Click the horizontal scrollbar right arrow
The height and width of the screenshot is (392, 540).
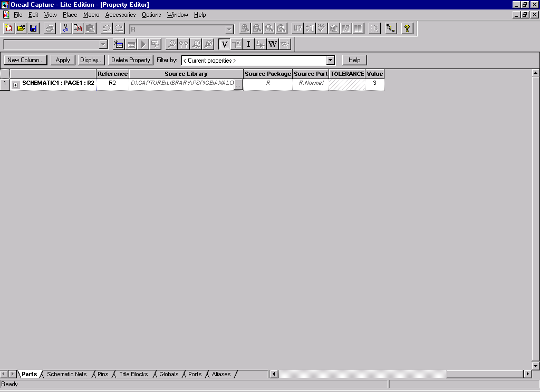(527, 374)
